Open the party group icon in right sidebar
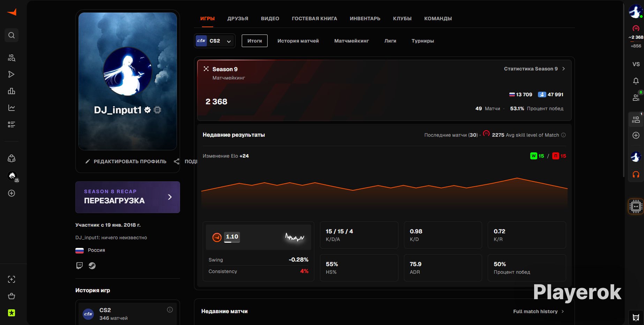This screenshot has width=644, height=325. pyautogui.click(x=636, y=120)
